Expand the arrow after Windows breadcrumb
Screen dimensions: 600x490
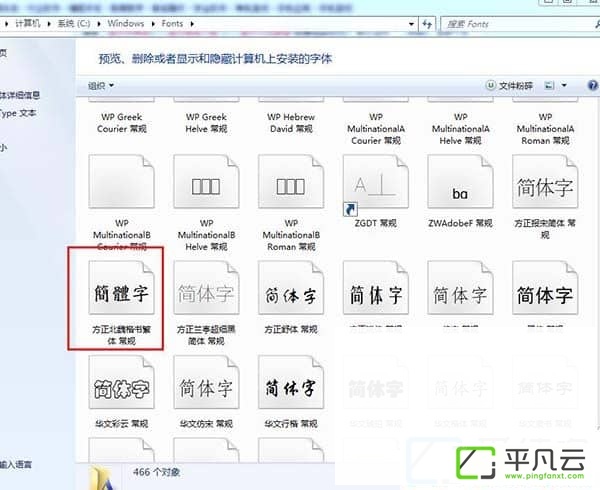tap(153, 24)
